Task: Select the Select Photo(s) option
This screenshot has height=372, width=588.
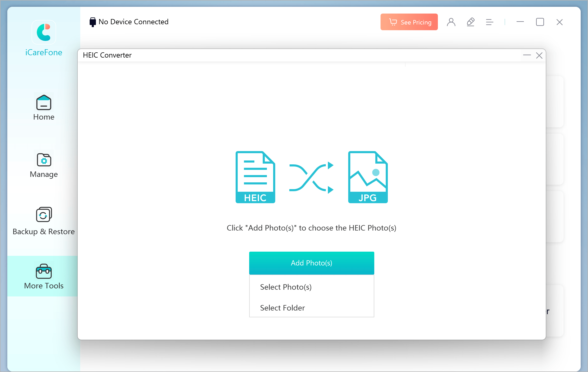Action: 312,287
